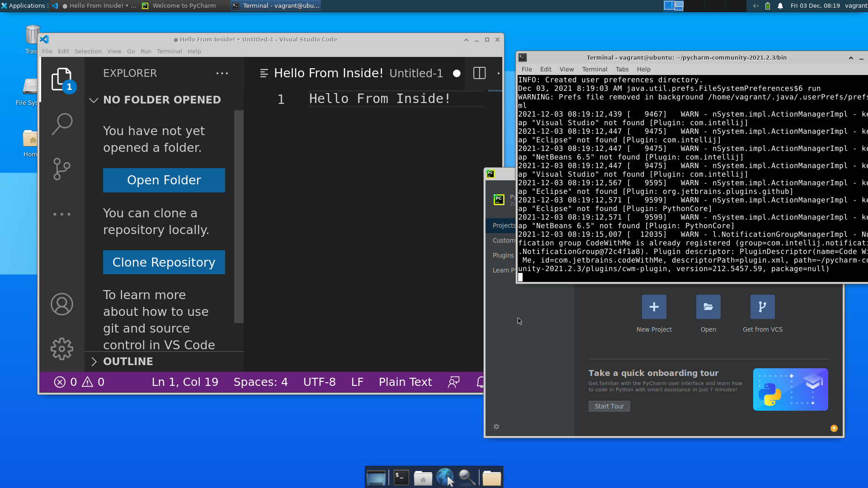Change the UTF-8 file encoding

pyautogui.click(x=320, y=382)
